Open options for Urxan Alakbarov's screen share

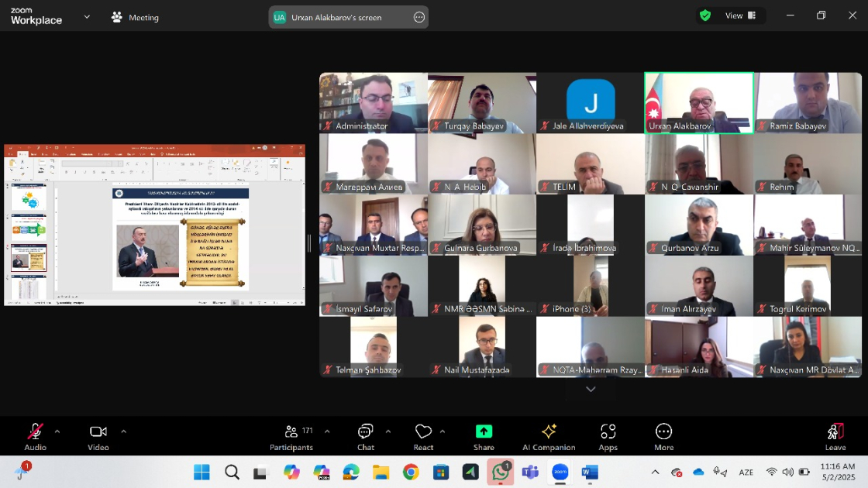point(419,17)
